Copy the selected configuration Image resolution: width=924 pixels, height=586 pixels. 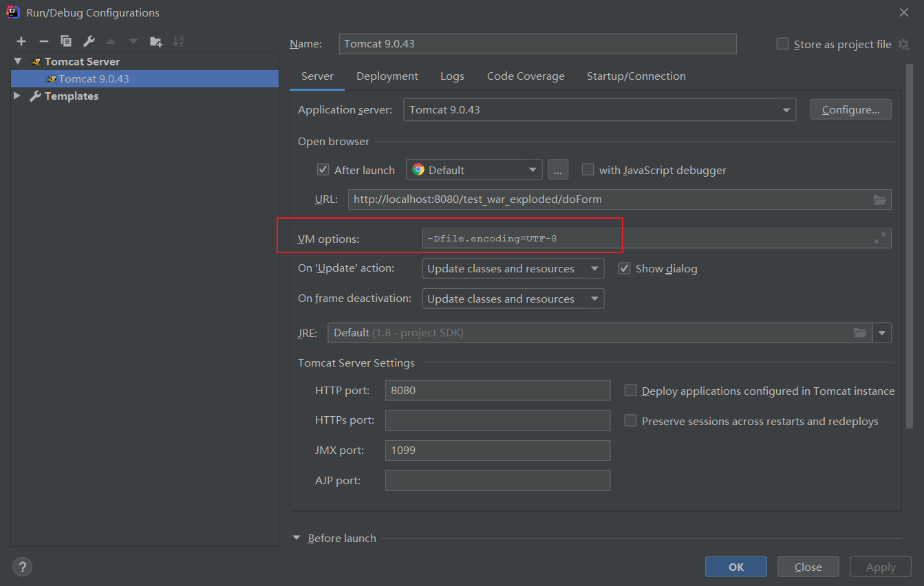(x=66, y=41)
